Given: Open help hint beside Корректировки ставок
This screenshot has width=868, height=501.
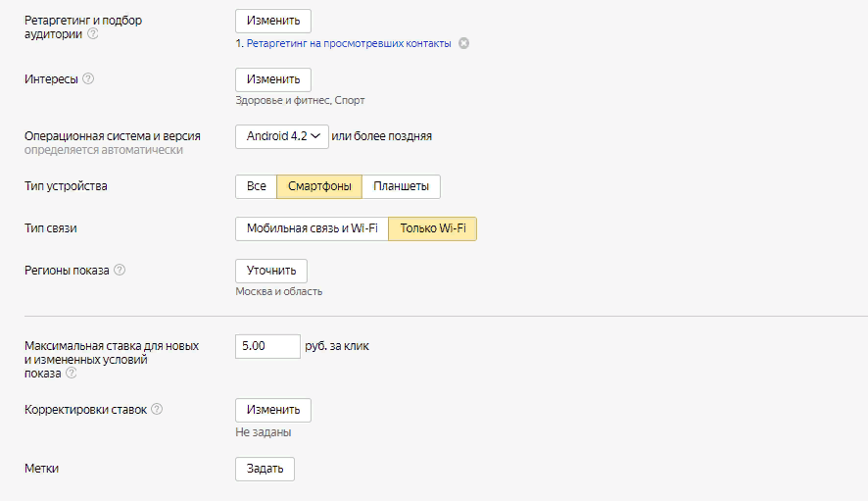Looking at the screenshot, I should coord(157,410).
